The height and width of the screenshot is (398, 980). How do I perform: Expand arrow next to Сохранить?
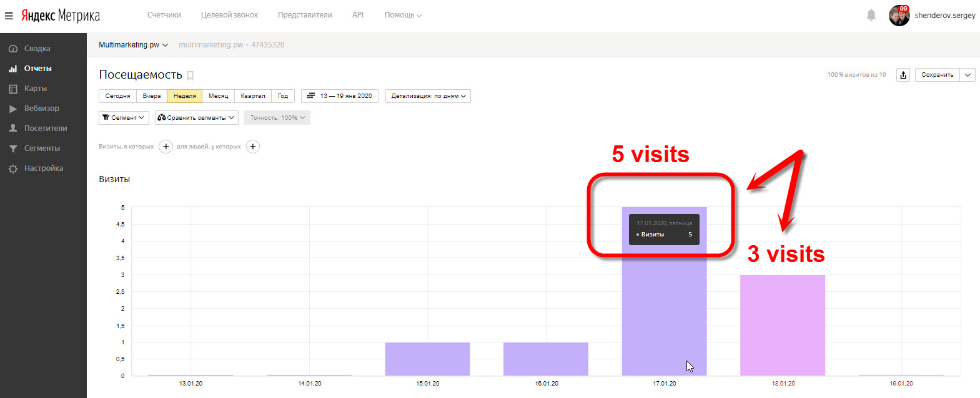click(968, 75)
